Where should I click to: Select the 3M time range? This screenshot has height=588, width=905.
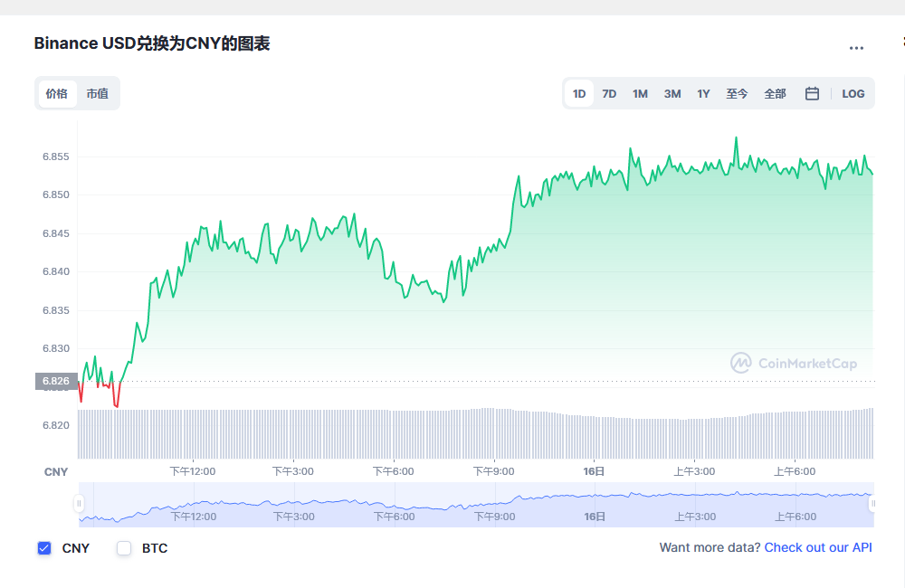(x=672, y=93)
